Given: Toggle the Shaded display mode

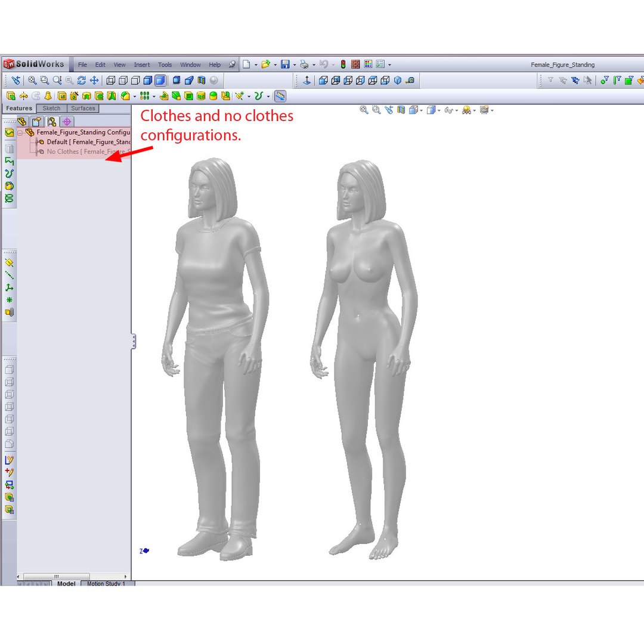Looking at the screenshot, I should coord(160,80).
